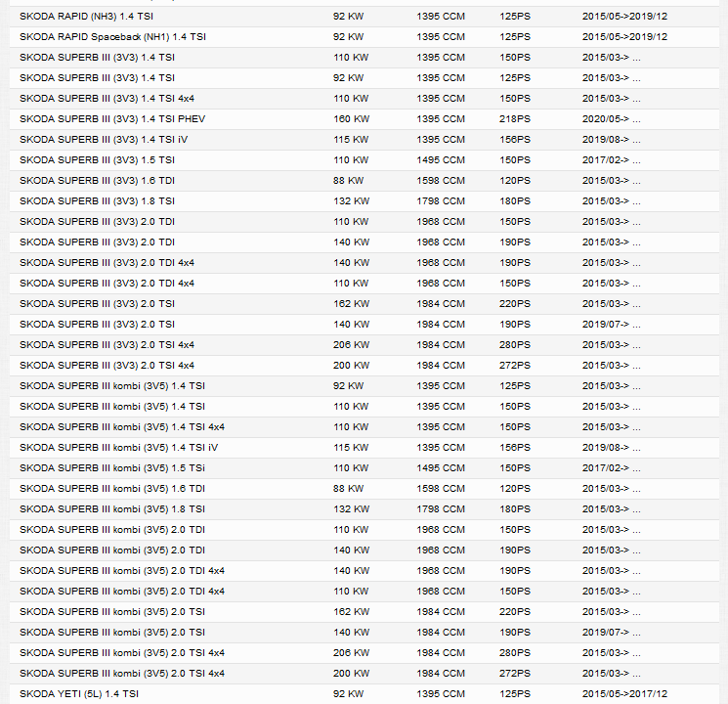Screen dimensions: 728x704
Task: Click 272PS in SUPERB III (3V3) 2.0 TSI 4x4 row
Action: pos(515,366)
